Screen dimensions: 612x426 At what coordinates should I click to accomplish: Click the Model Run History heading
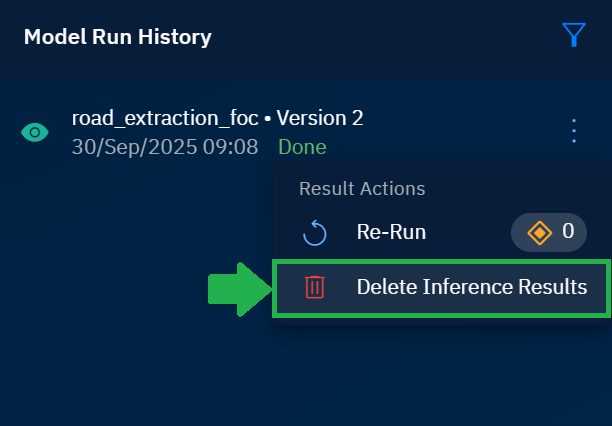pyautogui.click(x=118, y=38)
